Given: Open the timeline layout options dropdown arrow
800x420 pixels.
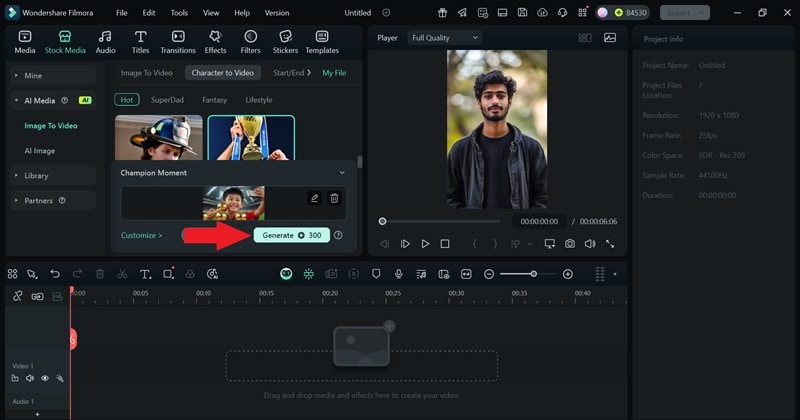Looking at the screenshot, I should (x=615, y=274).
